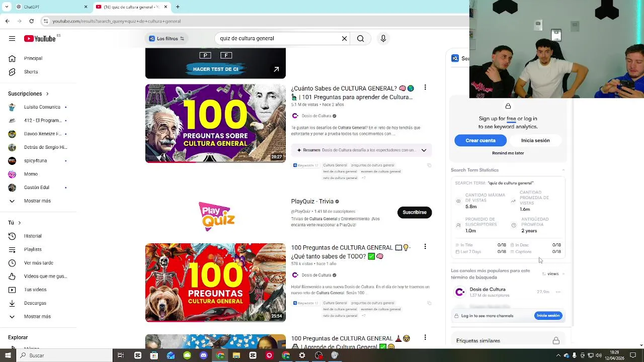644x362 pixels.
Task: Expand the Tú section chevron
Action: tap(20, 223)
